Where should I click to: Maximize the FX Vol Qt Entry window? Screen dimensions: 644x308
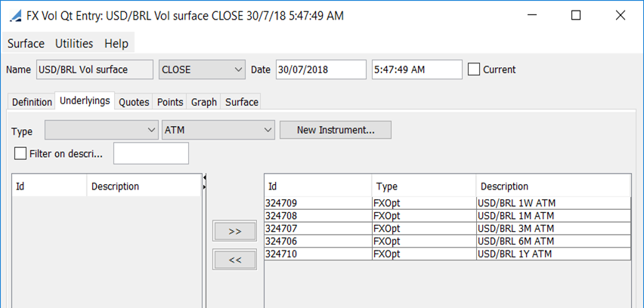click(x=576, y=16)
